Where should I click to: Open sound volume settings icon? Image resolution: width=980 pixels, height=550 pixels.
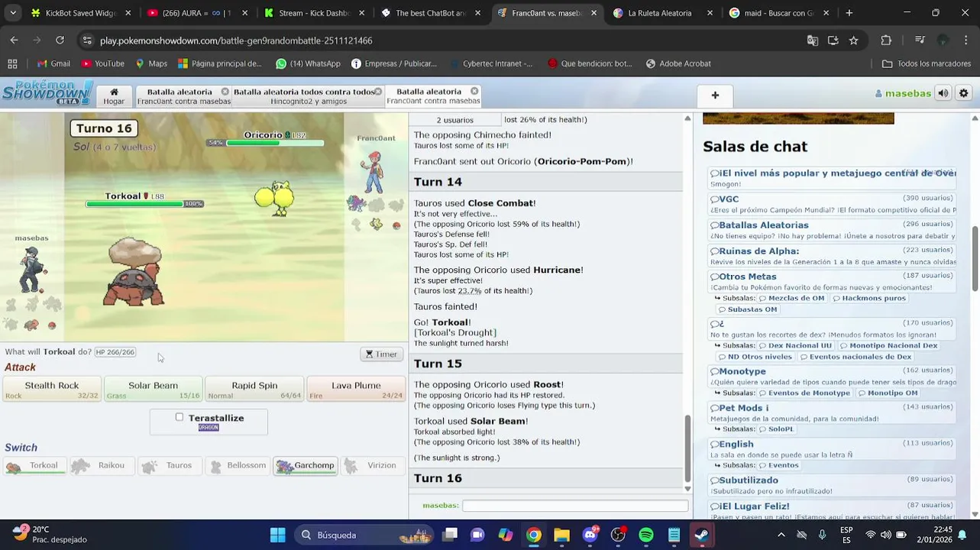click(943, 93)
